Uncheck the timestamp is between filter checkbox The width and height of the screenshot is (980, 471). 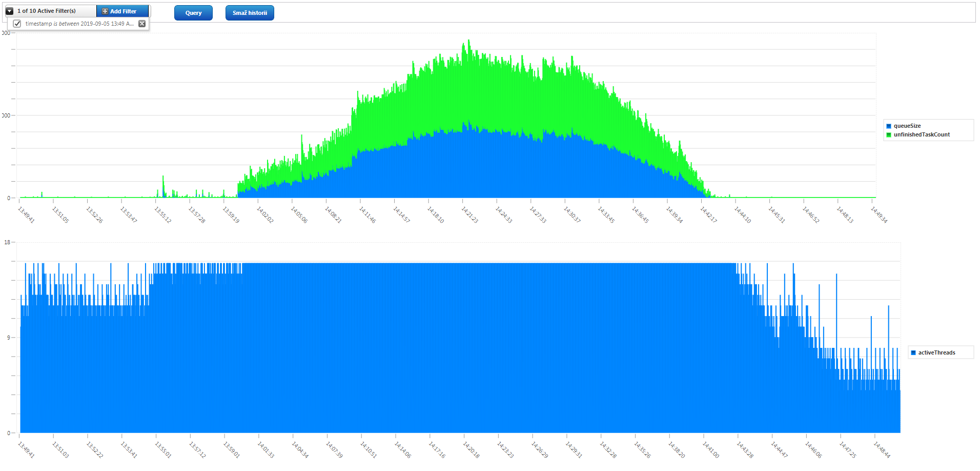pyautogui.click(x=17, y=24)
